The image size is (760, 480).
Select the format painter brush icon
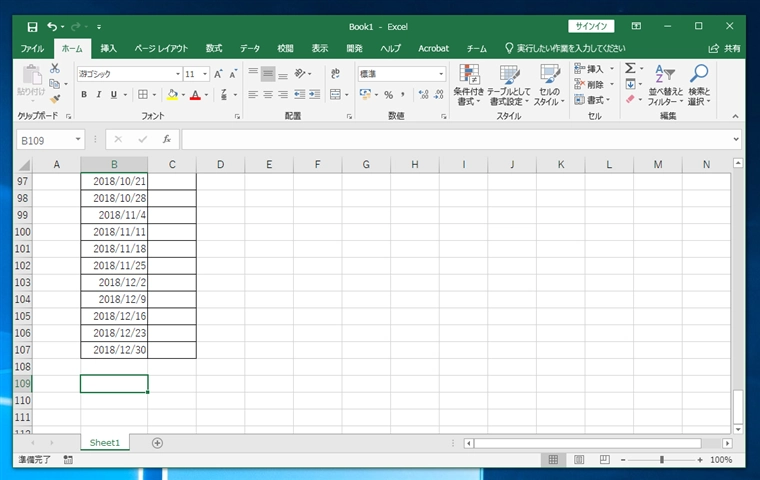tap(55, 99)
